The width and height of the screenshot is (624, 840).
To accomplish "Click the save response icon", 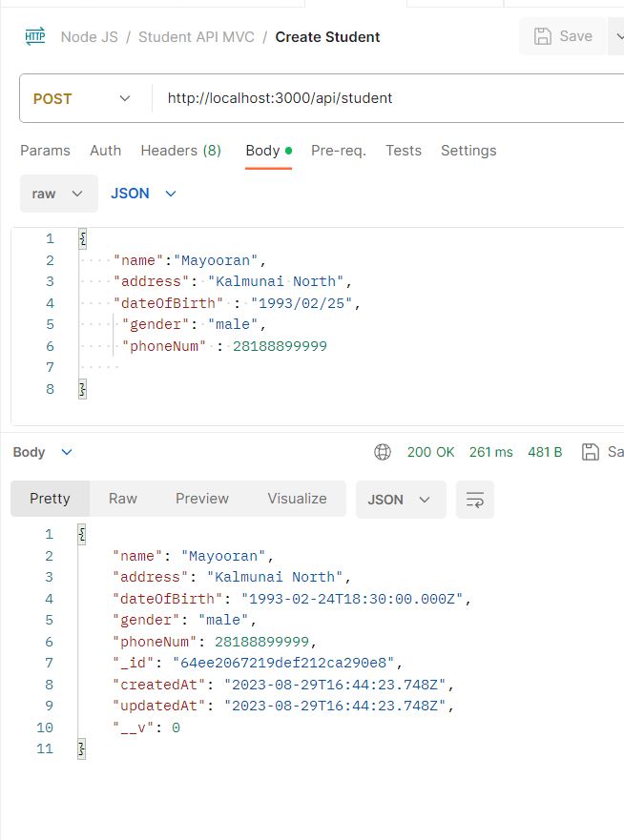I will (591, 452).
